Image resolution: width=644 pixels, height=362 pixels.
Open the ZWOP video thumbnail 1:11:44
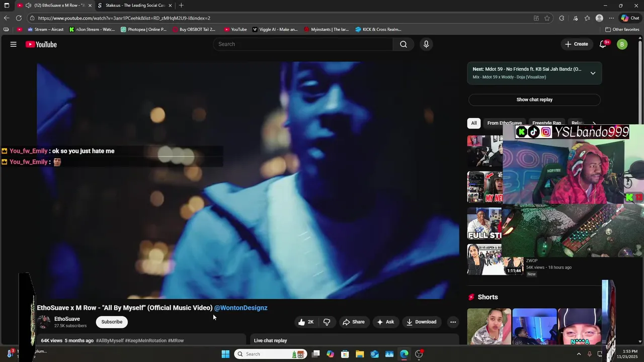click(495, 259)
